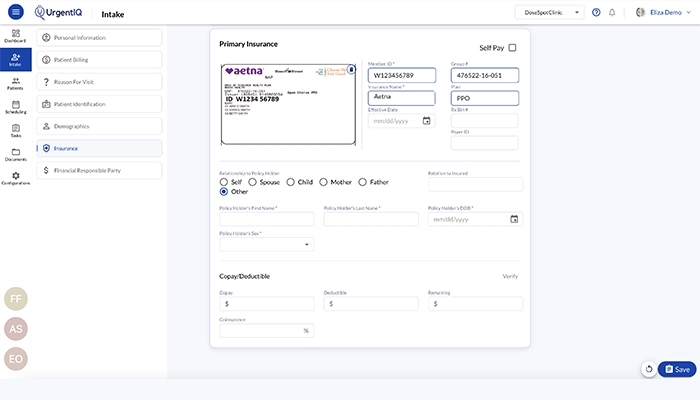Open Tasks from sidebar
700x400 pixels.
16,131
